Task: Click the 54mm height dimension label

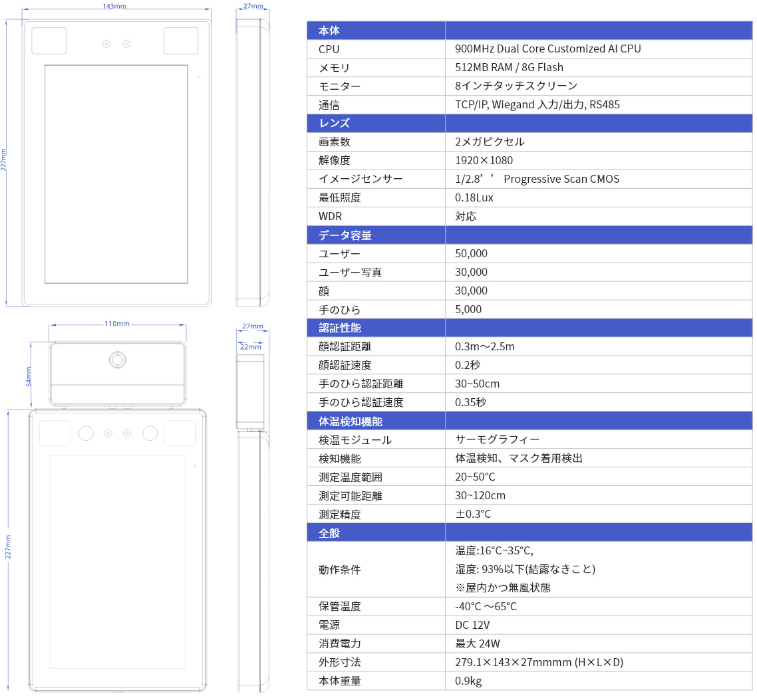Action: click(29, 376)
